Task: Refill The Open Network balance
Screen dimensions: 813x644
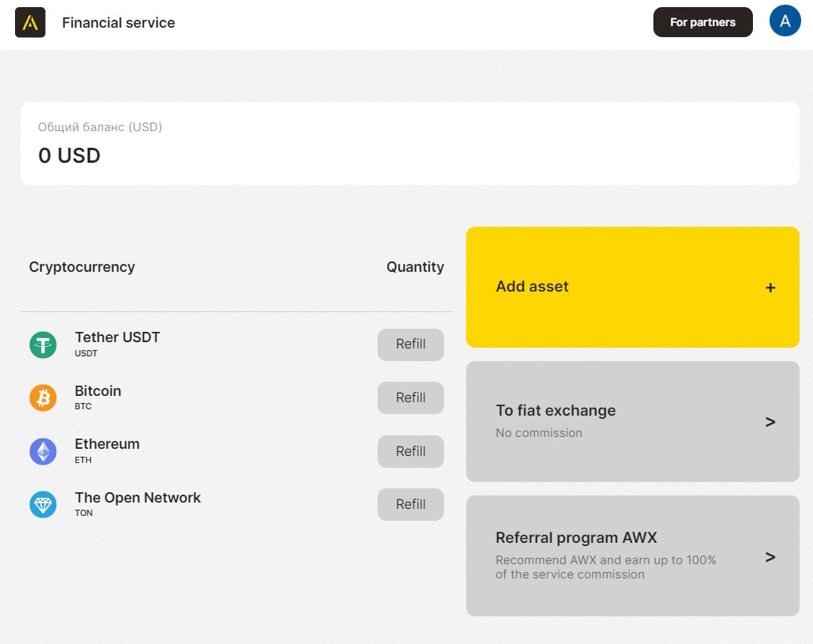Action: point(410,504)
